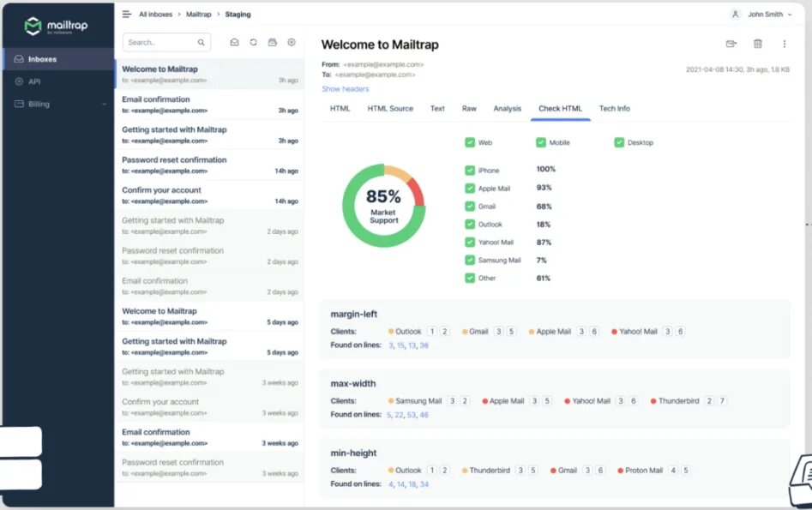Jump to line 36 under margin-left

424,345
